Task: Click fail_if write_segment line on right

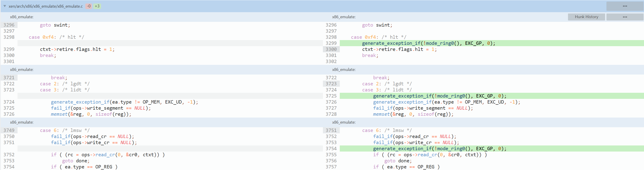Action: point(423,108)
